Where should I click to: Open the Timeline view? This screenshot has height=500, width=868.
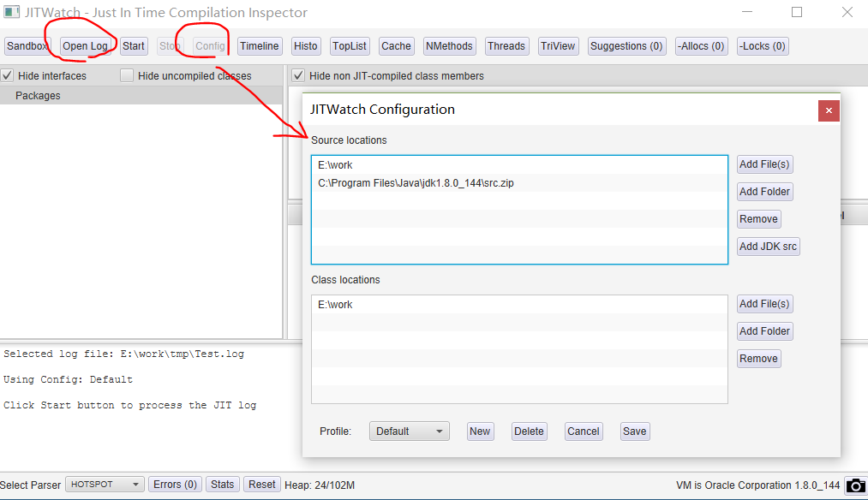point(259,46)
